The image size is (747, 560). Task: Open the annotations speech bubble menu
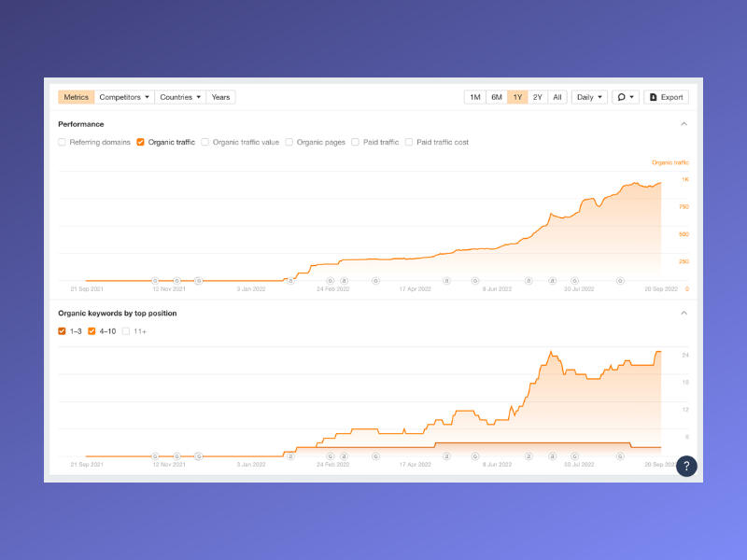pos(626,97)
